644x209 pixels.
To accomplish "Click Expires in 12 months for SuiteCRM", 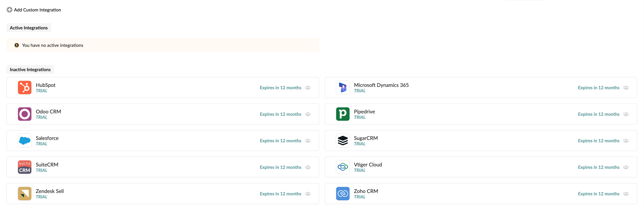I will pos(280,167).
